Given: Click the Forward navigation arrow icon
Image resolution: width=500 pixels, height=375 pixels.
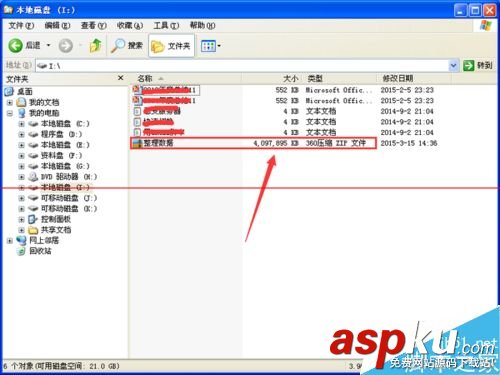Looking at the screenshot, I should click(x=66, y=46).
